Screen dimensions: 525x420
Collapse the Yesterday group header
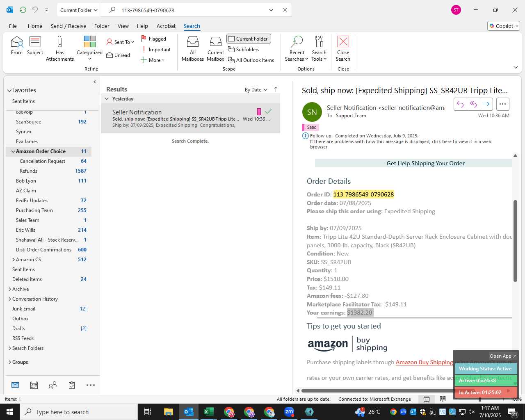click(107, 99)
